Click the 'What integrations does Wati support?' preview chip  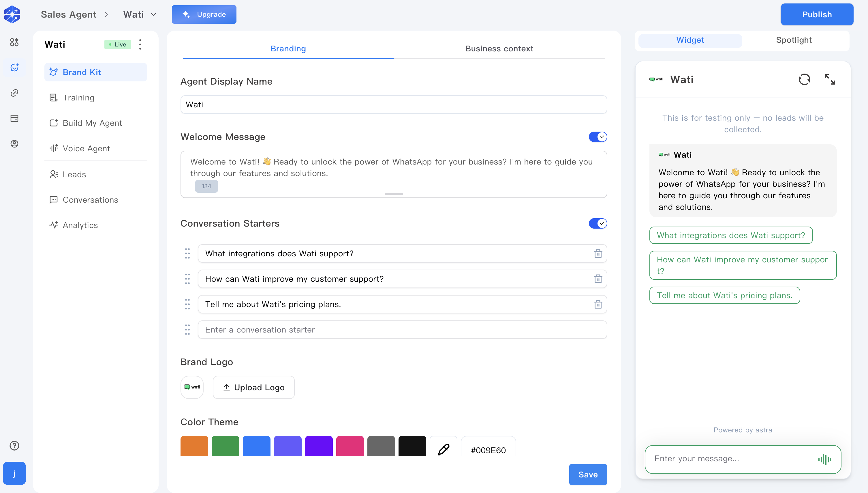point(731,235)
